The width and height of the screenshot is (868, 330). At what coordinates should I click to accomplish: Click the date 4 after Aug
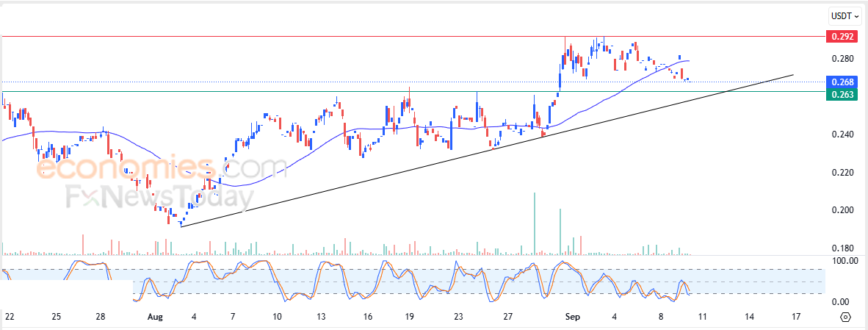[x=194, y=318]
